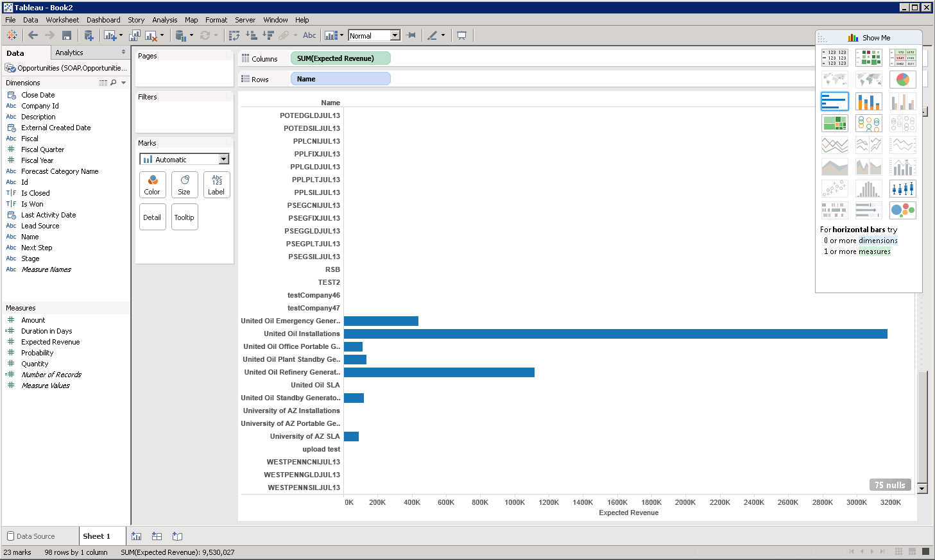The height and width of the screenshot is (560, 935).
Task: Toggle Presentation Mode in the toolbar
Action: (463, 35)
